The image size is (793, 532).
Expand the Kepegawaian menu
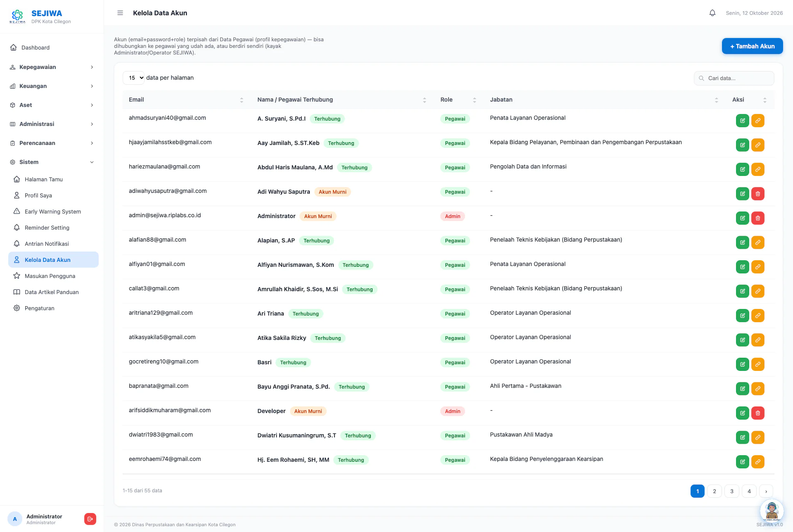click(52, 67)
